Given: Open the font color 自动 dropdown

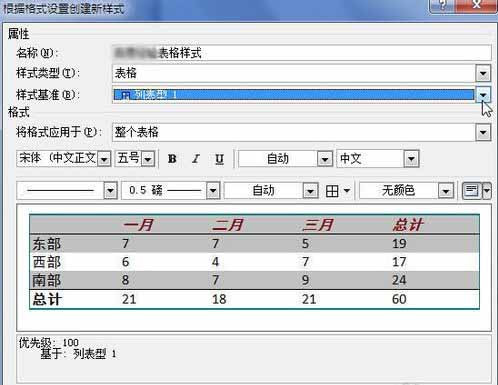Looking at the screenshot, I should 325,159.
